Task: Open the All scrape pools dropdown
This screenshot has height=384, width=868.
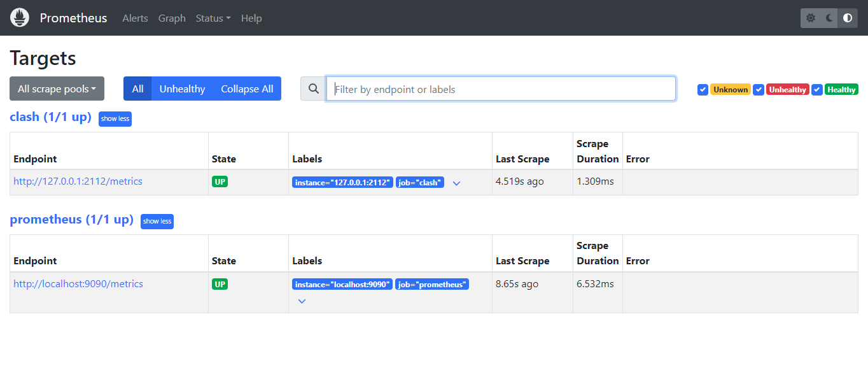Action: pos(57,89)
